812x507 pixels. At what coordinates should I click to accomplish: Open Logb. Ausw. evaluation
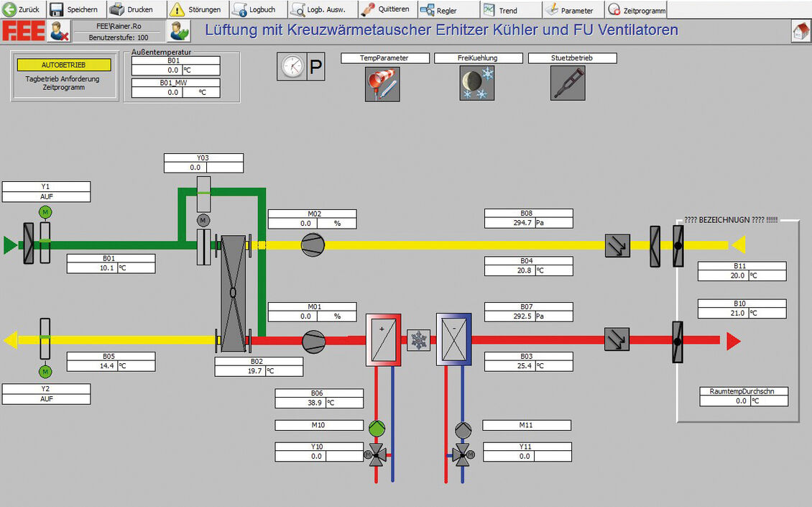coord(322,9)
